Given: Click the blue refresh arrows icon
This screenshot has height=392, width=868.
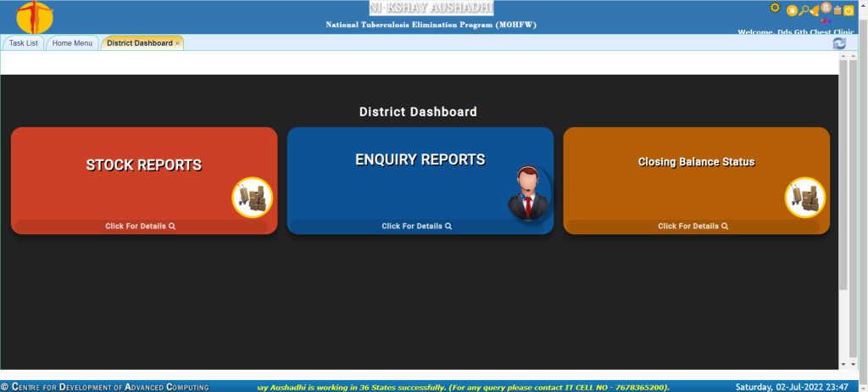Looking at the screenshot, I should [839, 43].
